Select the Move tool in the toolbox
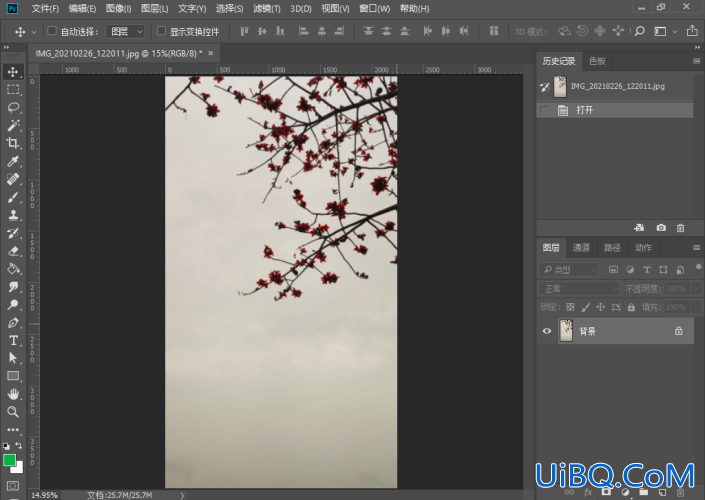Viewport: 705px width, 500px height. click(13, 72)
